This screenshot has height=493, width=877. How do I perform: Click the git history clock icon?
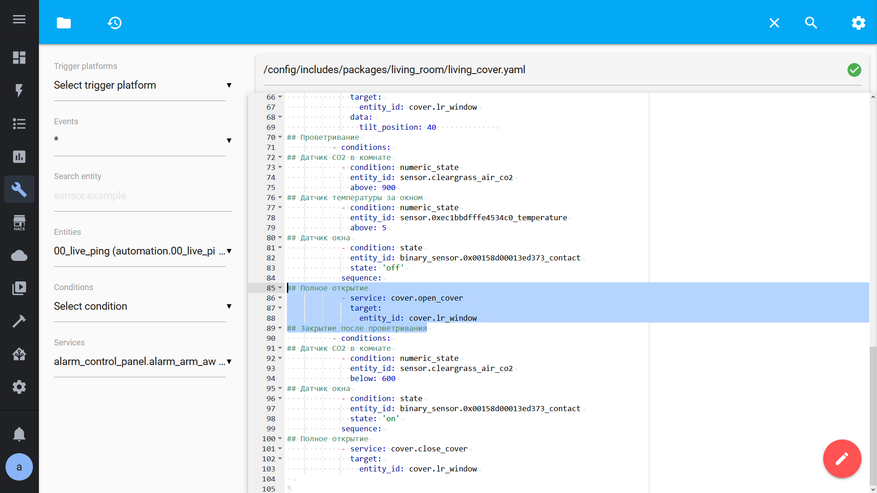click(115, 23)
